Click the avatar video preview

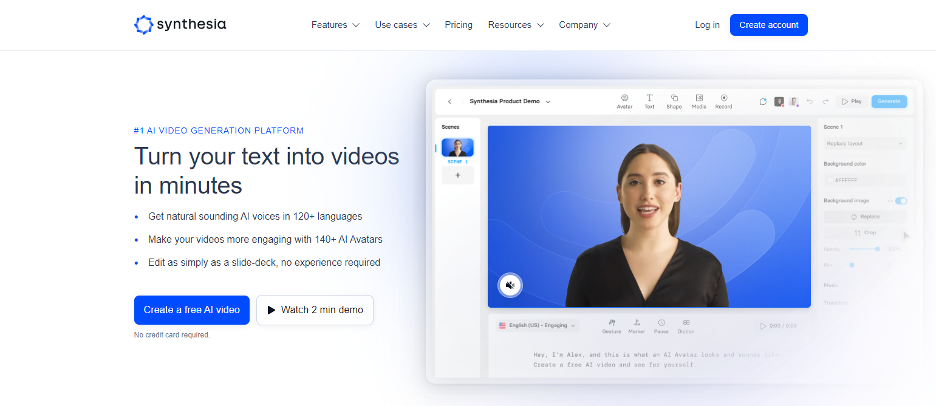tap(649, 217)
